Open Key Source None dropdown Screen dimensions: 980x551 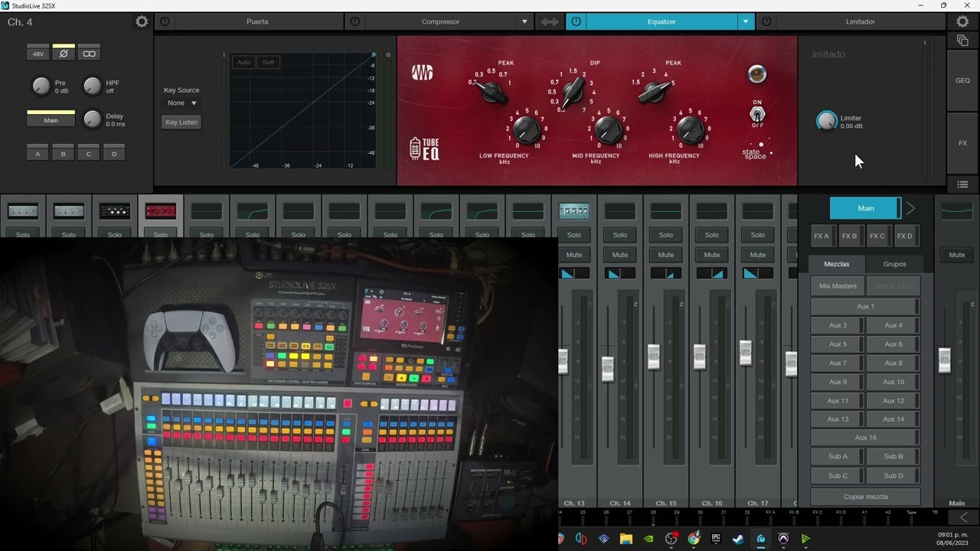tap(182, 103)
